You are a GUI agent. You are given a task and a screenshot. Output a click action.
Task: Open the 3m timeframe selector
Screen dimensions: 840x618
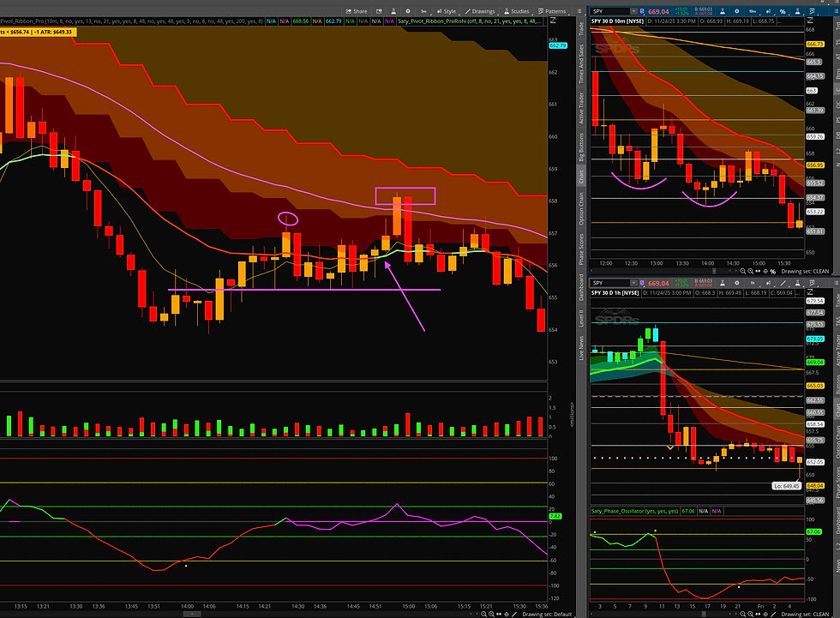[423, 11]
